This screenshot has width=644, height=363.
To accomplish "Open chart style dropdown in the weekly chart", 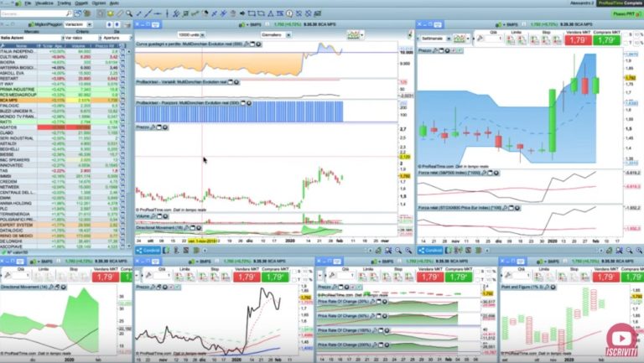I will 462,39.
